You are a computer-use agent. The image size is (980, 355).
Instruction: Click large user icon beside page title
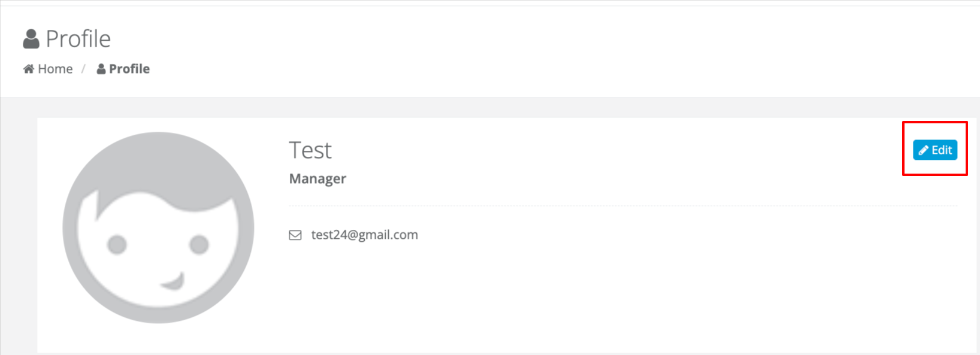(31, 39)
